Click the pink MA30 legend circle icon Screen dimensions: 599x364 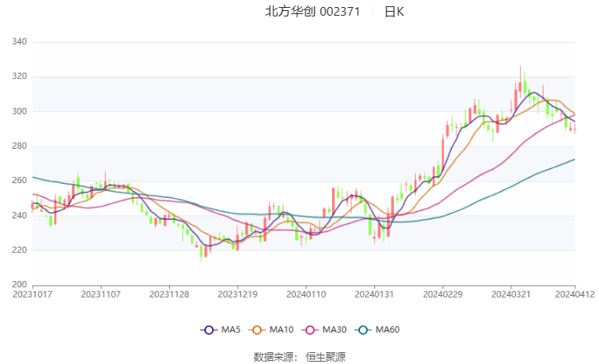point(310,330)
